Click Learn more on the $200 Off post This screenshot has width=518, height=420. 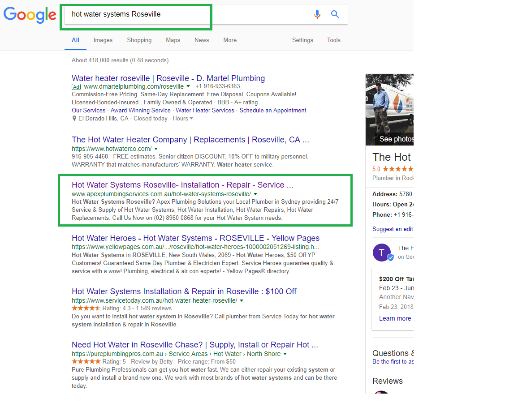[395, 318]
